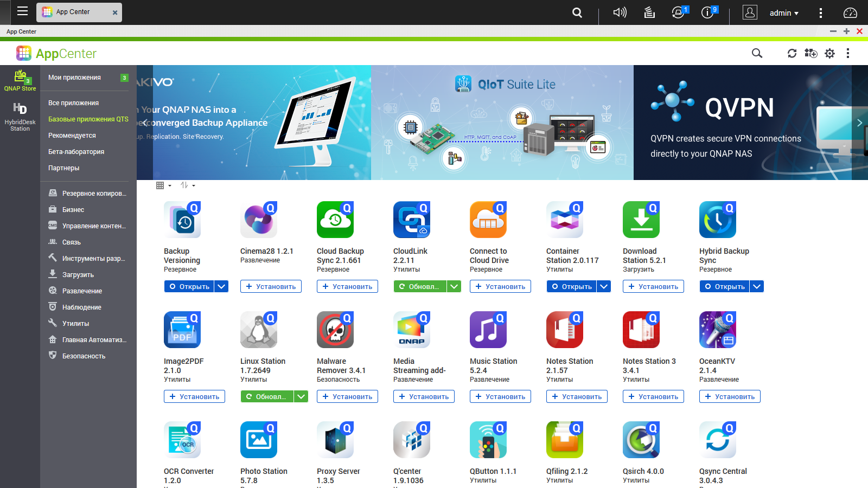The height and width of the screenshot is (488, 868).
Task: Switch to the App Center tab
Action: (x=79, y=12)
